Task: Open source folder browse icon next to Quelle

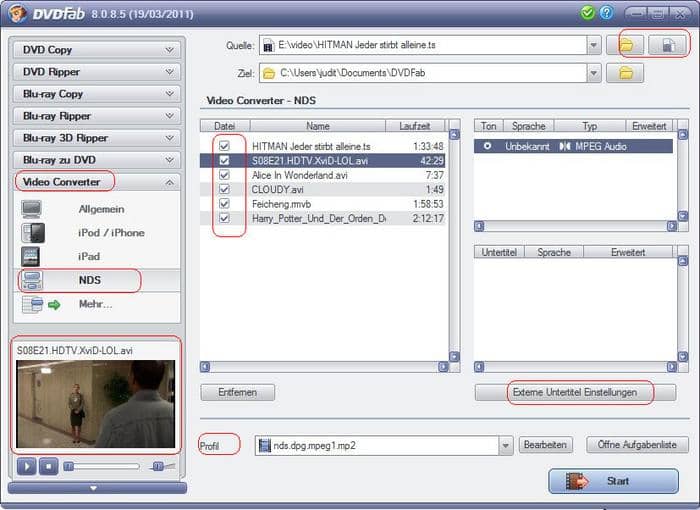Action: tap(626, 45)
